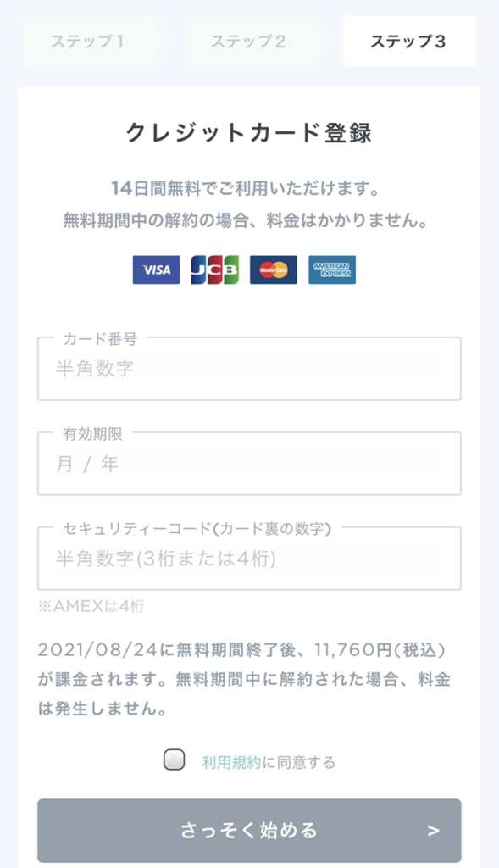This screenshot has width=499, height=868.
Task: Click the に同意する label text
Action: click(x=299, y=762)
